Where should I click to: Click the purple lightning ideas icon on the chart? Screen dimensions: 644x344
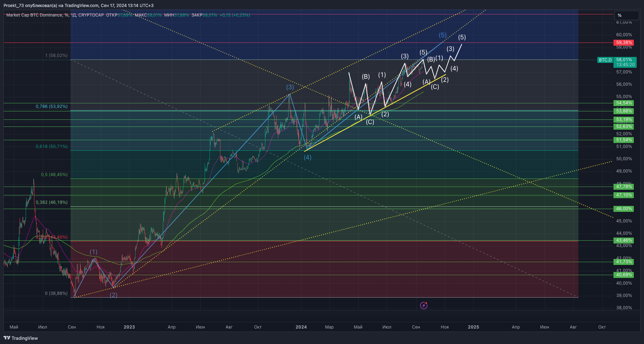pos(424,305)
